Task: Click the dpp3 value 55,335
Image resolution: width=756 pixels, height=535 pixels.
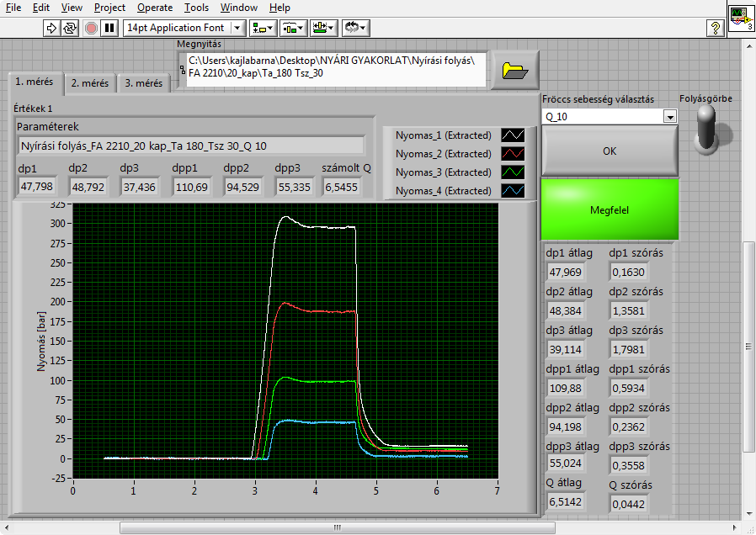Action: [294, 187]
